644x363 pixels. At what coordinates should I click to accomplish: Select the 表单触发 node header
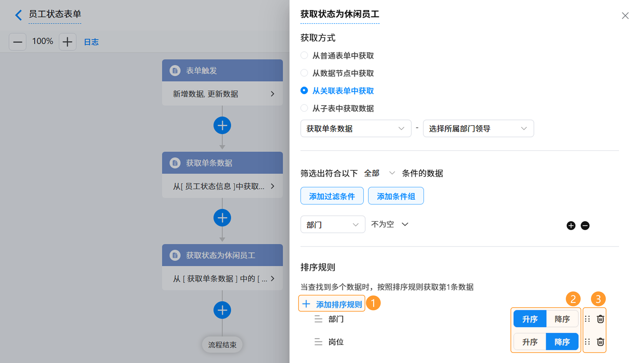[x=222, y=70]
